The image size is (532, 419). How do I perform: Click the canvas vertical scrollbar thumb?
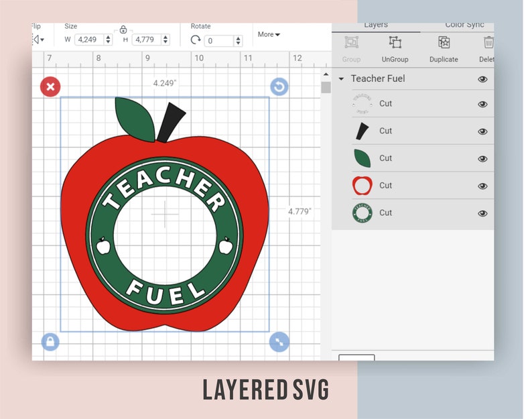[326, 87]
